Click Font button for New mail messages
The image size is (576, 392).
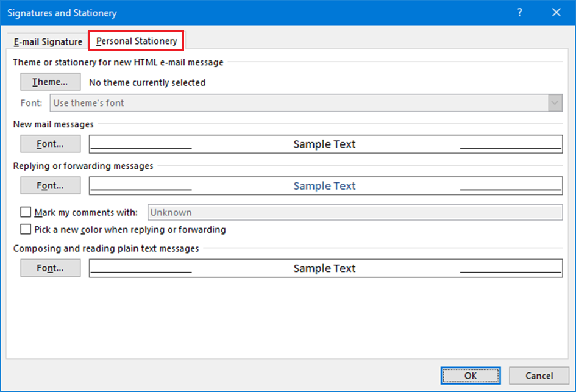click(x=51, y=144)
